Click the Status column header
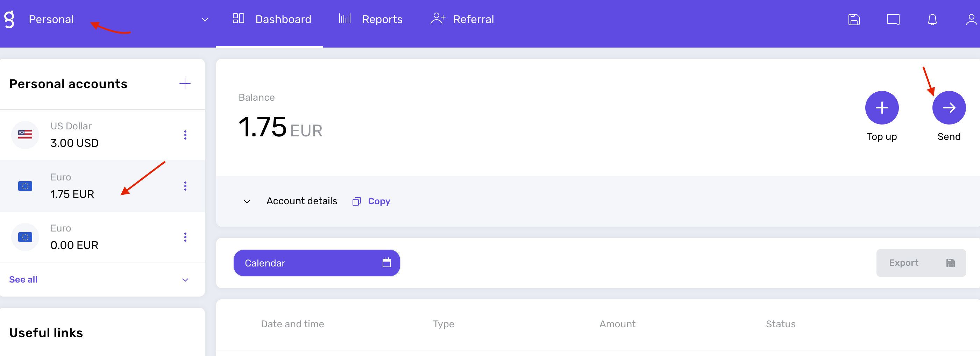The width and height of the screenshot is (980, 356). click(x=780, y=324)
